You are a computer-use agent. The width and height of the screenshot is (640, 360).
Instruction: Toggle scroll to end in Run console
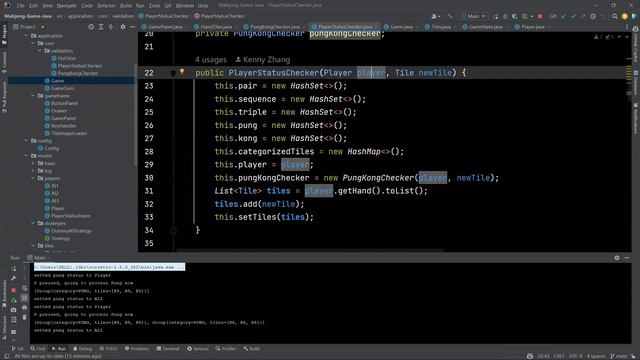pyautogui.click(x=24, y=298)
